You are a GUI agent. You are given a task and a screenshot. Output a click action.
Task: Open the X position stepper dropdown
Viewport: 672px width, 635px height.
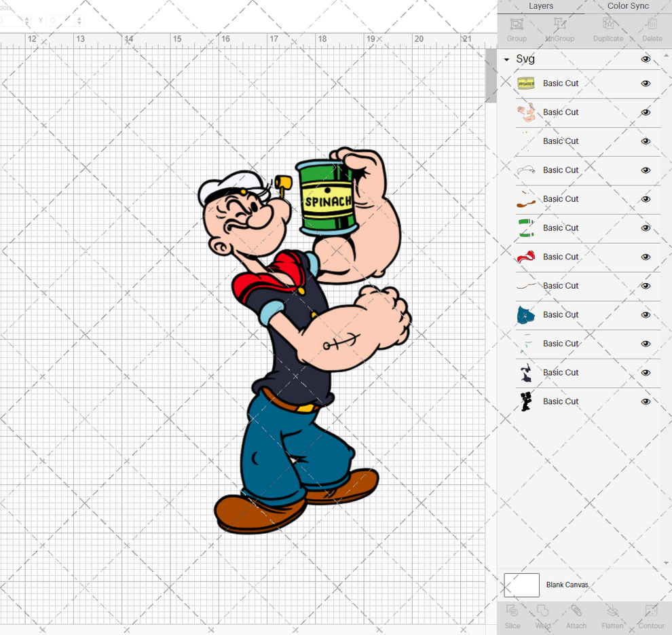tap(26, 21)
